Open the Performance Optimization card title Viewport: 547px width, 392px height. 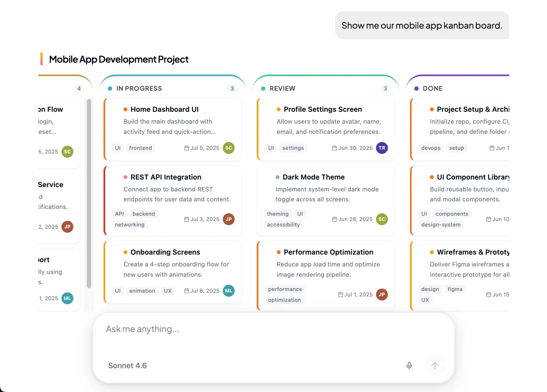tap(328, 252)
